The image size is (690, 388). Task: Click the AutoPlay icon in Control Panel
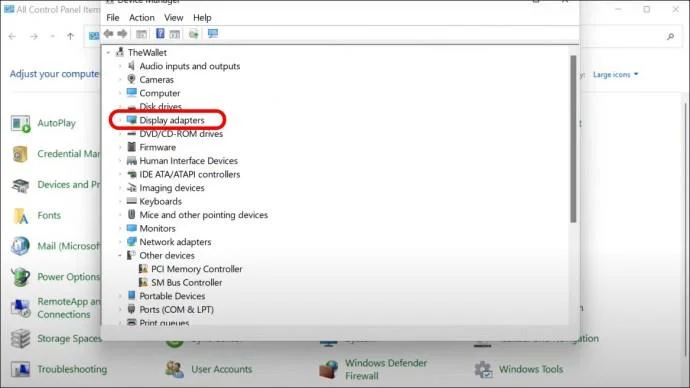[x=20, y=124]
